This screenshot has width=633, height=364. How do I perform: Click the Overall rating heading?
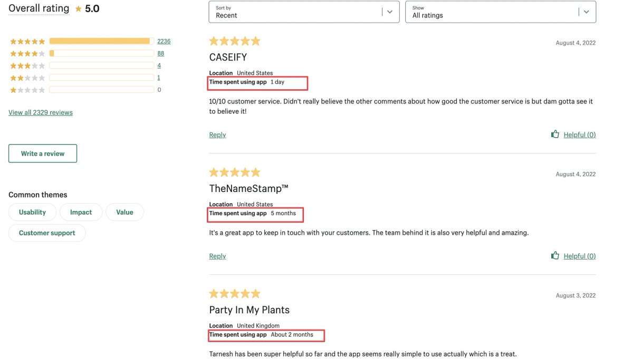point(39,8)
